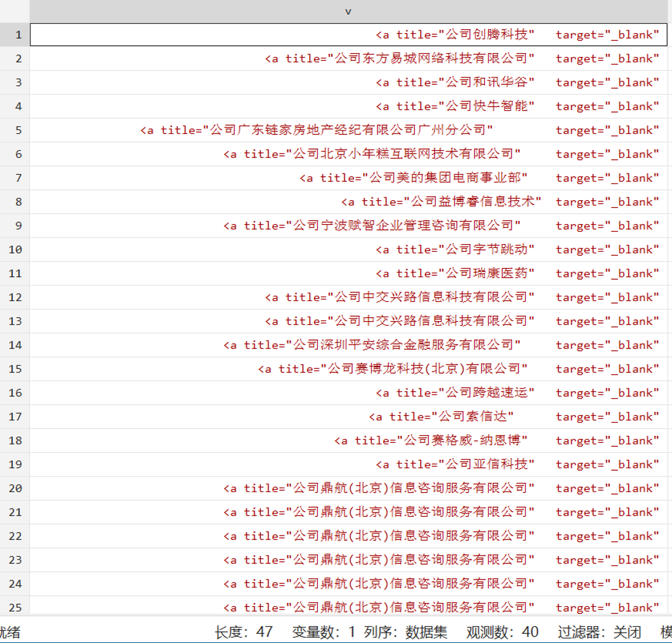Viewport: 672px width, 643px height.
Task: Select the cell containing 公司北京小年糕互联网技术有限公司
Action: click(x=348, y=154)
